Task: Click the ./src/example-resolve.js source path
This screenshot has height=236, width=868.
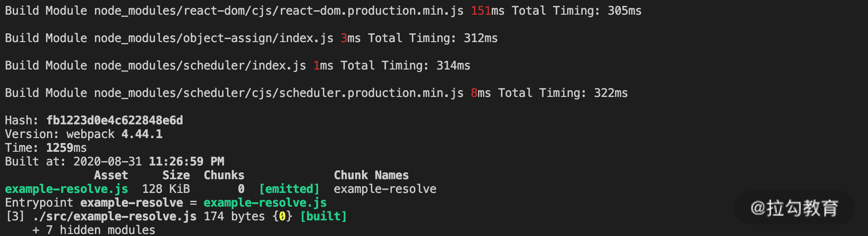Action: (114, 216)
